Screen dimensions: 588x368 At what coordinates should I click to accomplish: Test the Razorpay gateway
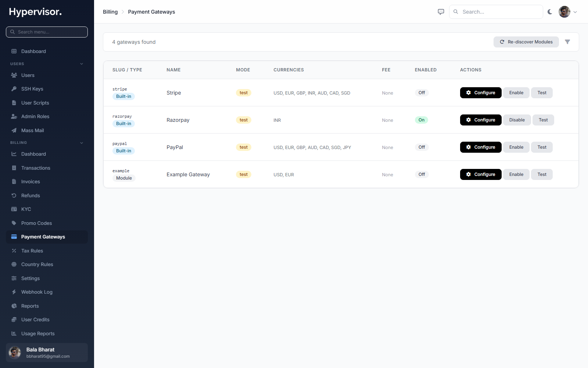[x=543, y=120]
